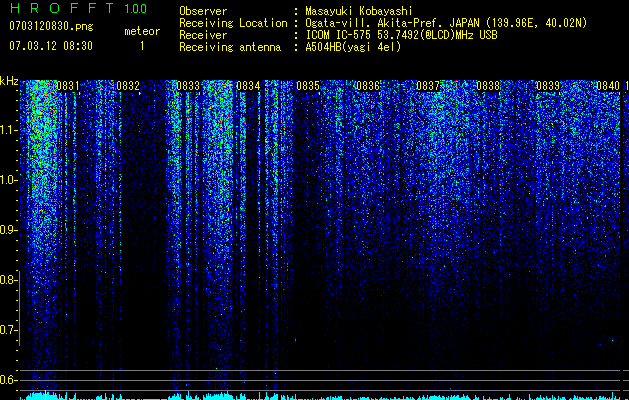
Task: Click observer name Masayuki Kobayashi
Action: click(x=359, y=11)
